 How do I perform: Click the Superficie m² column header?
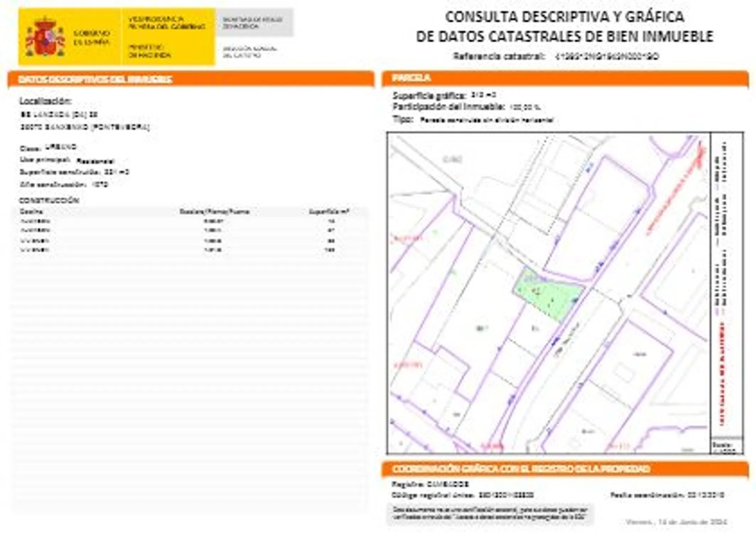[x=329, y=212]
